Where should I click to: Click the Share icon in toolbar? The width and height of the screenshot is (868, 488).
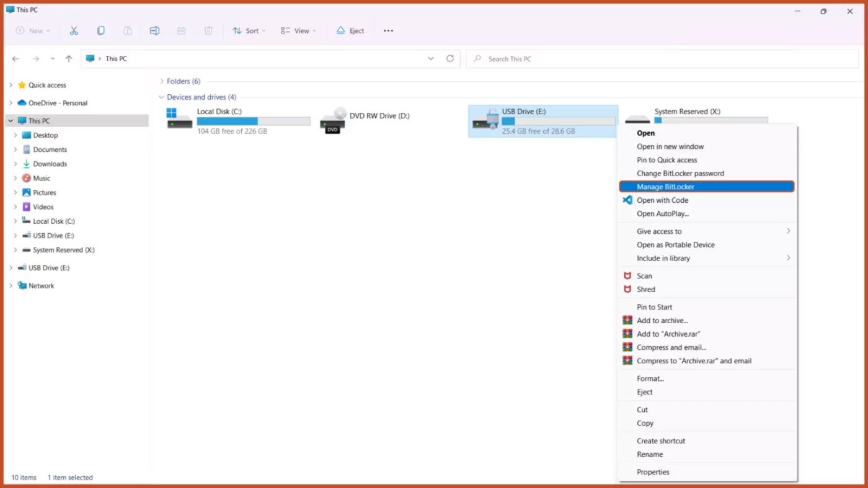181,30
